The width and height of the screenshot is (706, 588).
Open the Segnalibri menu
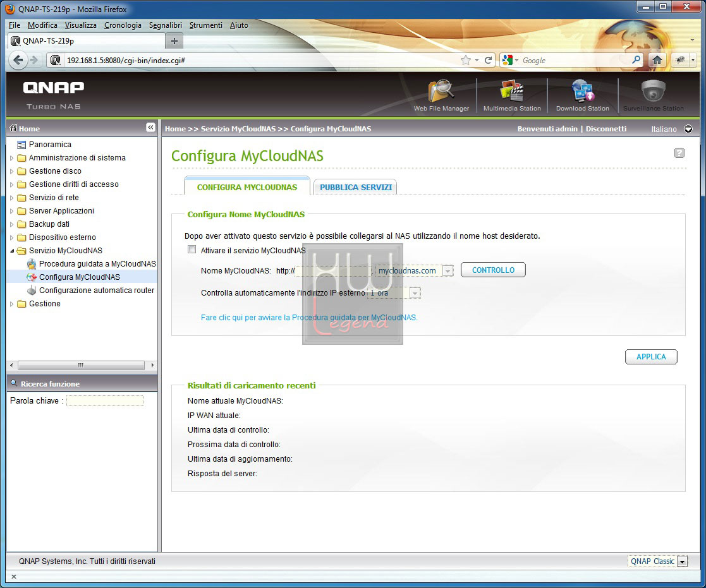tap(166, 25)
